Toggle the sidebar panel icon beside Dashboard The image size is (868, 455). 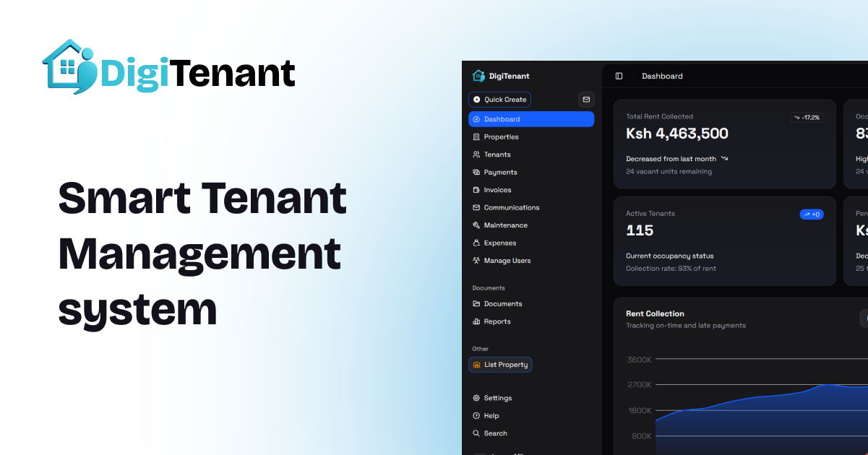point(619,76)
